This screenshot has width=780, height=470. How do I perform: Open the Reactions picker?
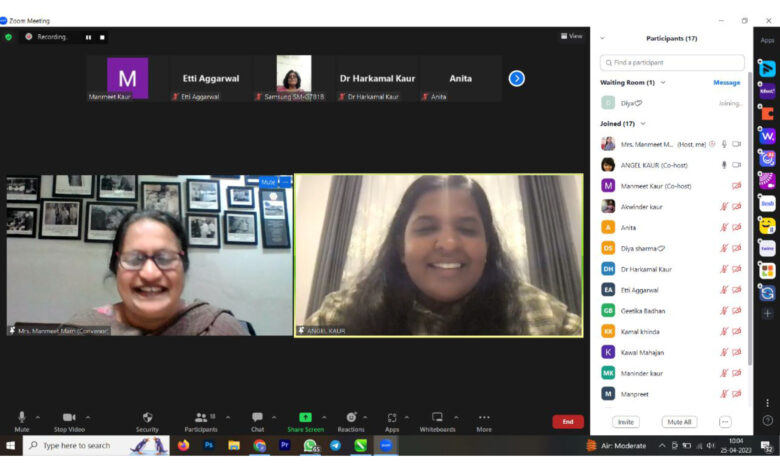click(351, 419)
